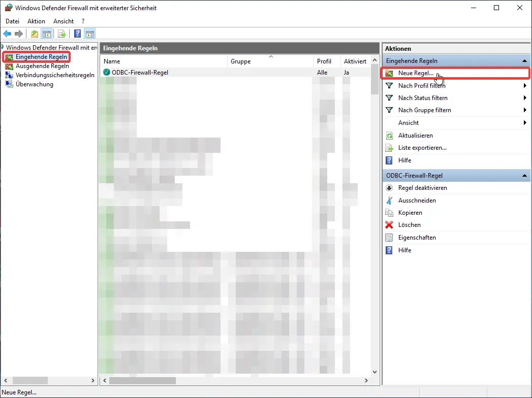532x398 pixels.
Task: Click the Überwachung monitor icon in tree
Action: (9, 84)
